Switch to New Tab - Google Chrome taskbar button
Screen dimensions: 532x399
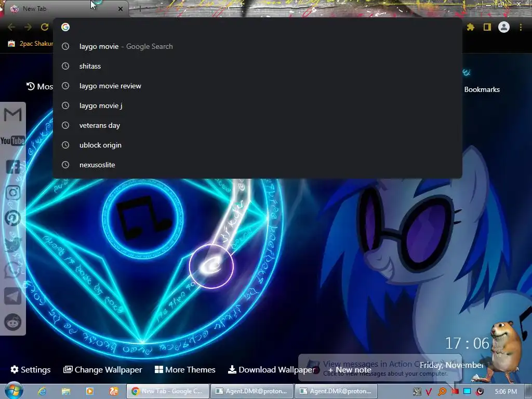point(168,391)
